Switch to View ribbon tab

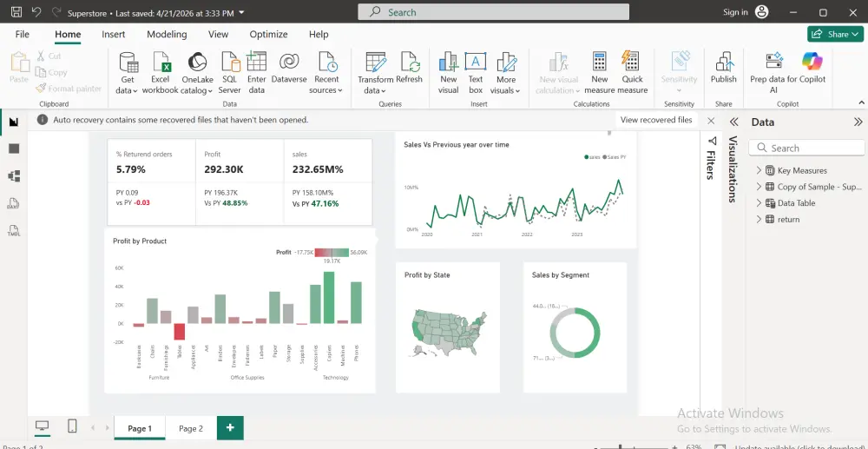point(218,35)
